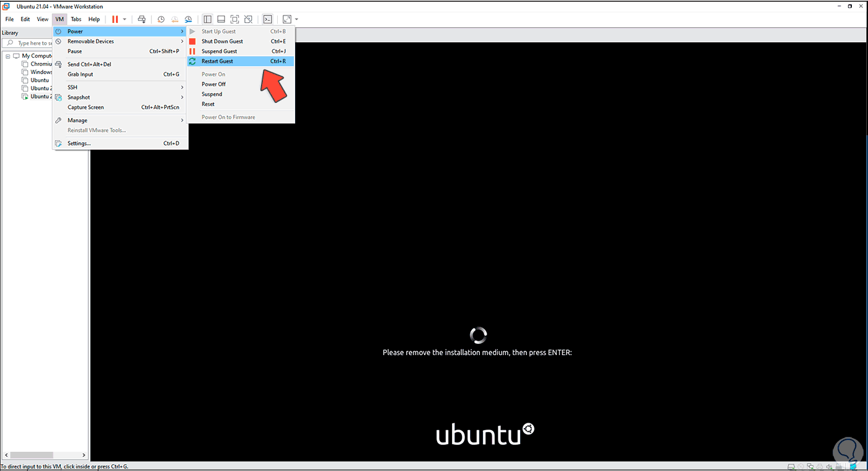
Task: Click the red stop icon for Shut Down Guest
Action: point(192,42)
